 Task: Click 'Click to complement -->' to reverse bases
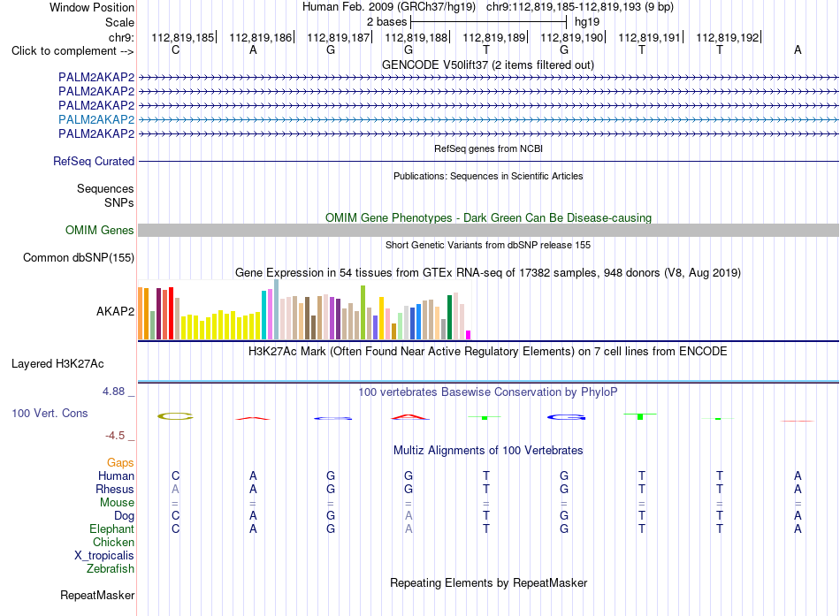click(x=73, y=51)
